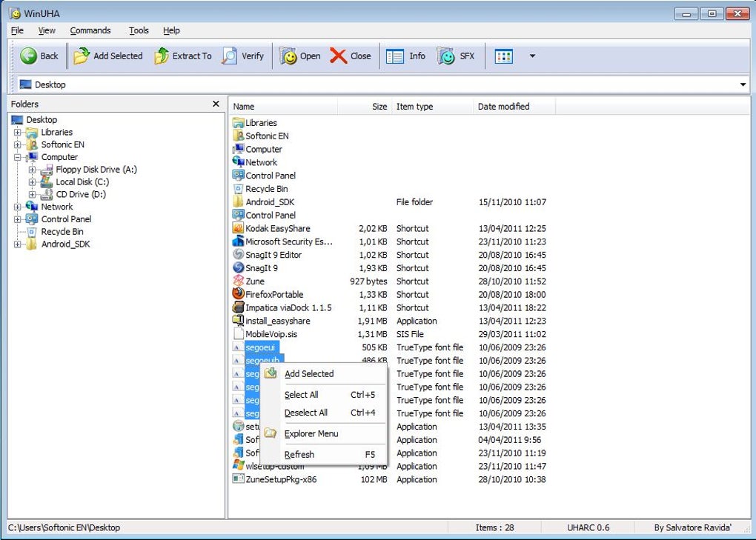Sort by the Name column header
Image resolution: width=756 pixels, height=540 pixels.
(284, 107)
